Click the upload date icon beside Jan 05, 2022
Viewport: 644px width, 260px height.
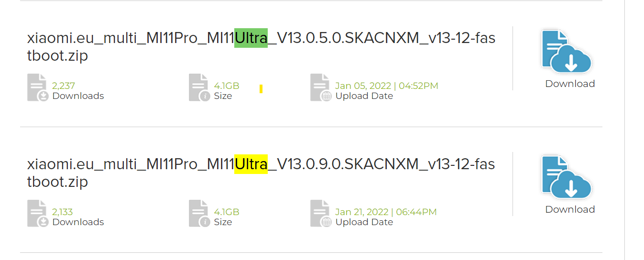pyautogui.click(x=320, y=87)
